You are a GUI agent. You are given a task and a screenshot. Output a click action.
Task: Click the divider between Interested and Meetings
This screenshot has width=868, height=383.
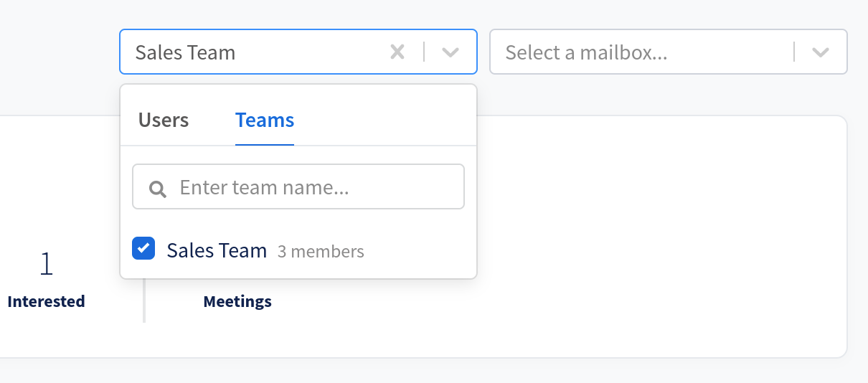click(144, 300)
